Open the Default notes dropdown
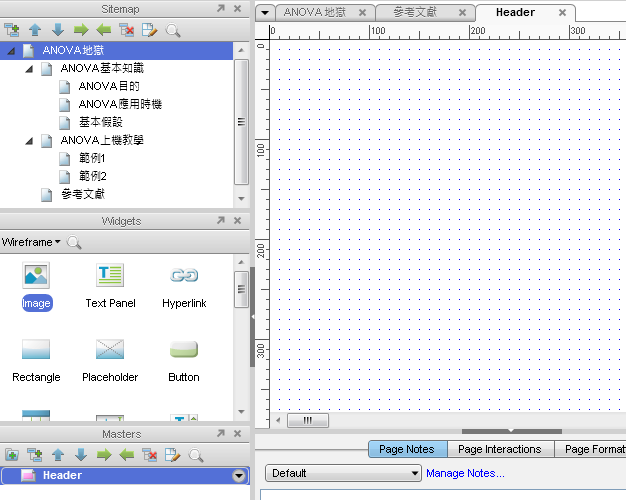The height and width of the screenshot is (500, 626). point(343,473)
